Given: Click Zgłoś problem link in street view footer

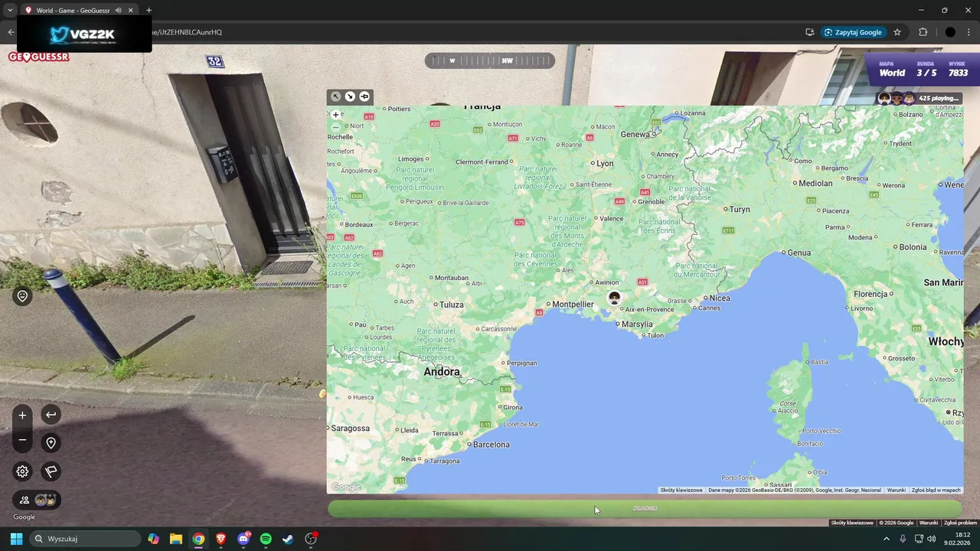Looking at the screenshot, I should coord(960,523).
